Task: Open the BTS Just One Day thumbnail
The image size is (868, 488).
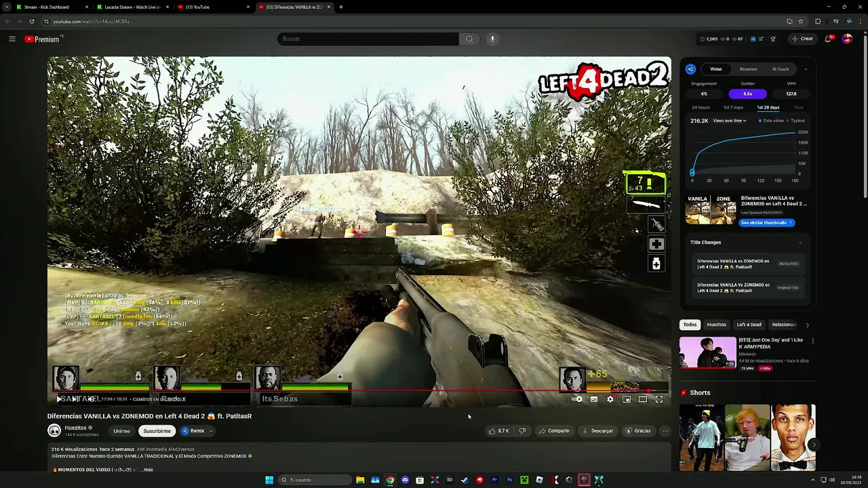Action: [708, 352]
